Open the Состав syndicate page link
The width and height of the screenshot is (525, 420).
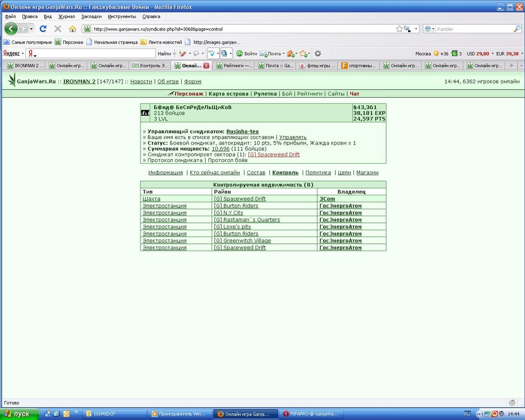coord(256,173)
